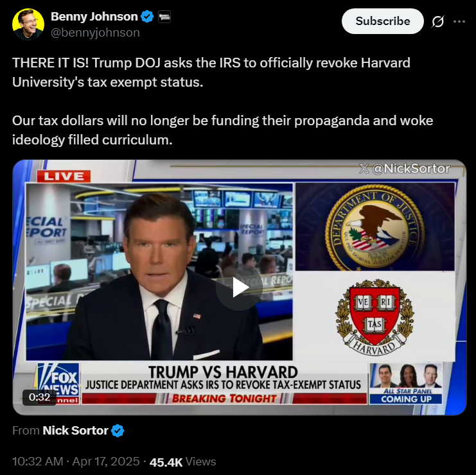This screenshot has width=476, height=475.
Task: Click the Benny Johnson display name
Action: click(94, 17)
